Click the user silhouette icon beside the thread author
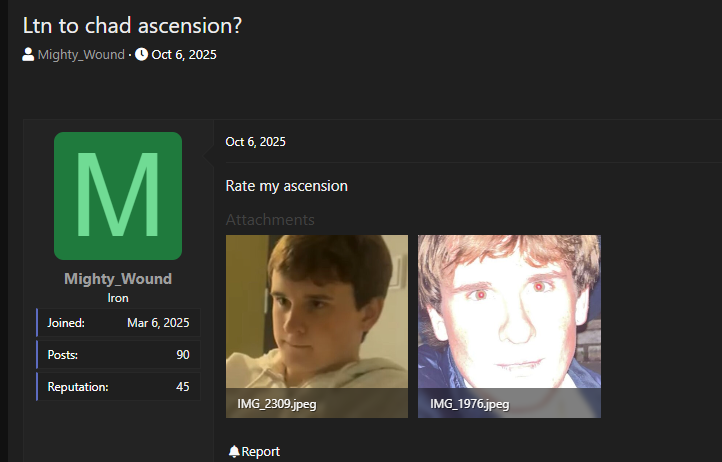 [x=28, y=54]
